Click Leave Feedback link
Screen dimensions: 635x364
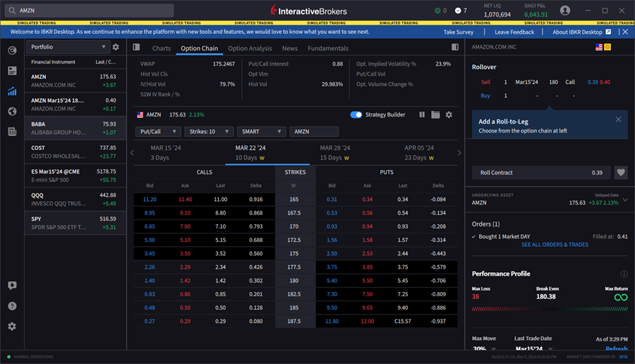[514, 32]
